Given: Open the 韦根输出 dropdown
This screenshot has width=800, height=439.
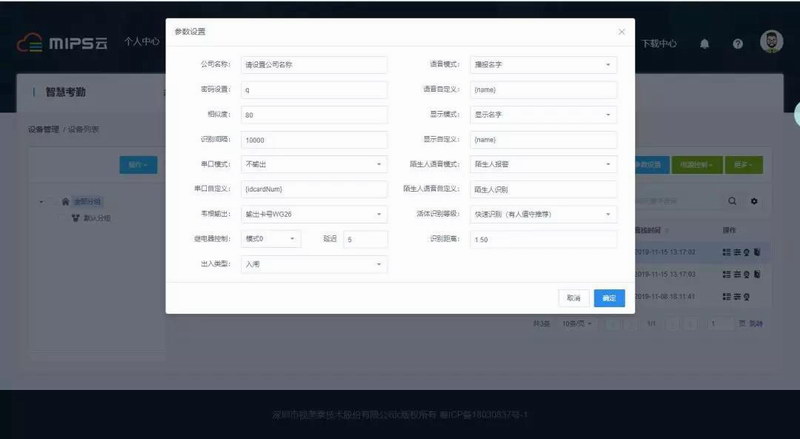Looking at the screenshot, I should click(314, 214).
